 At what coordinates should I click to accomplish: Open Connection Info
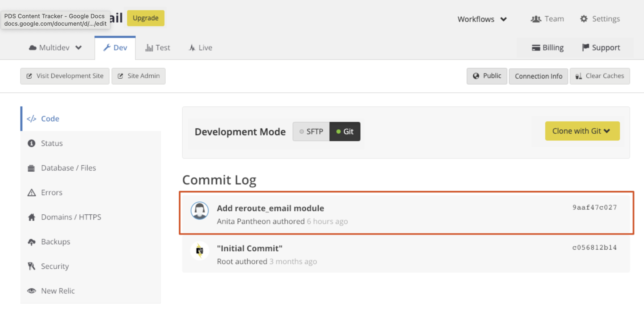coord(538,76)
